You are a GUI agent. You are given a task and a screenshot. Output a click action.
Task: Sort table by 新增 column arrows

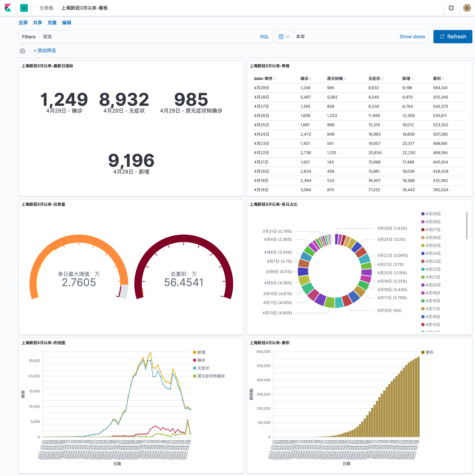tap(412, 79)
